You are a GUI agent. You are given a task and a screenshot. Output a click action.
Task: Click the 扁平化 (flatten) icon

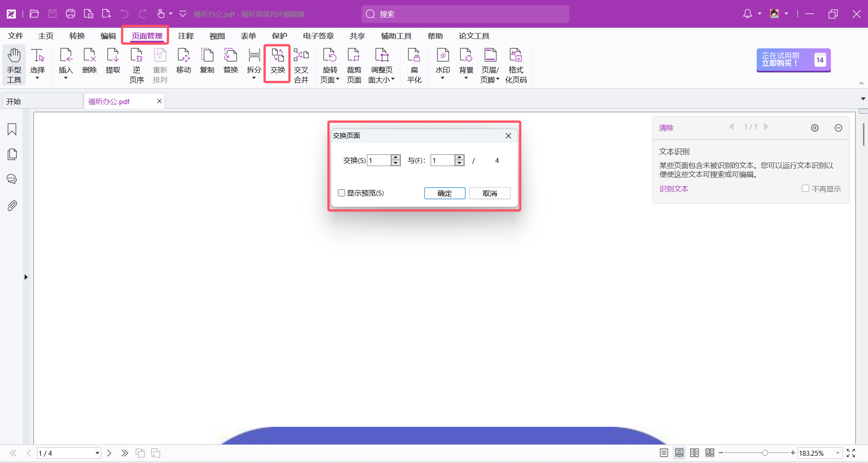[414, 65]
